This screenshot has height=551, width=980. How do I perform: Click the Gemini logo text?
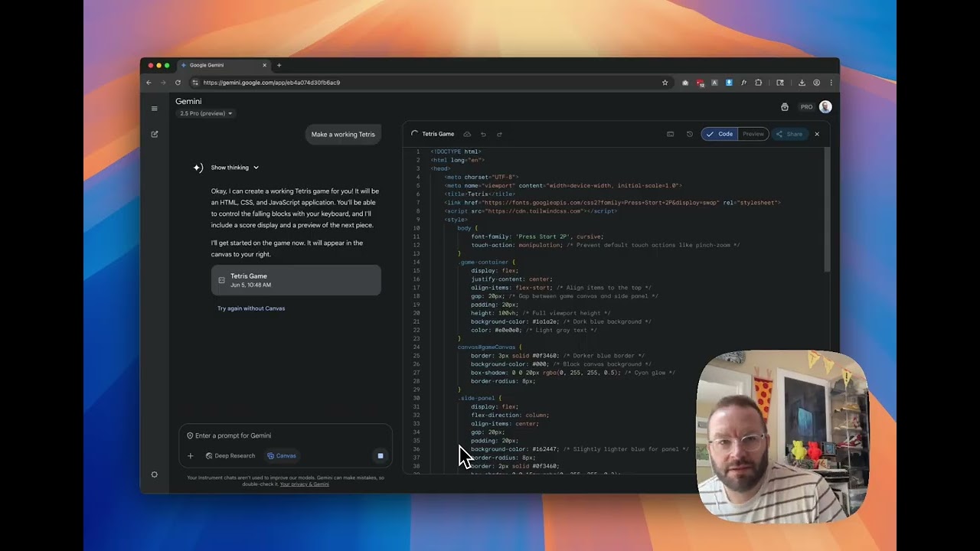[x=188, y=101]
